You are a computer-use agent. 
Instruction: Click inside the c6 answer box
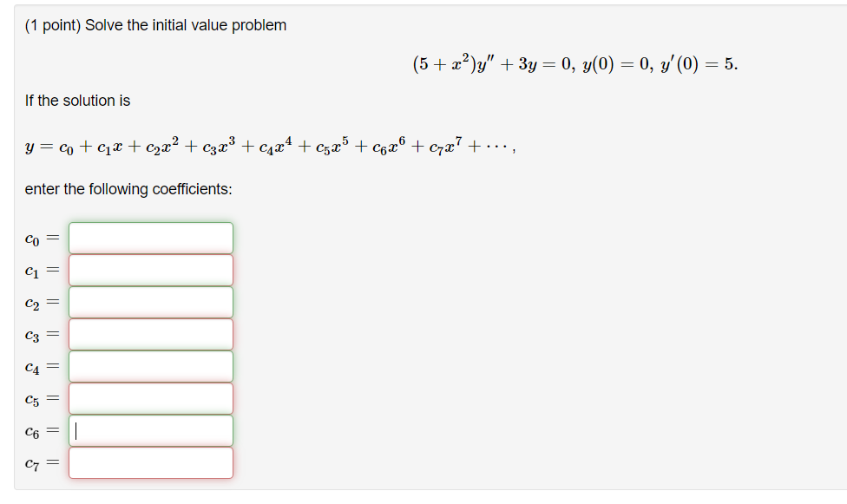coord(150,429)
